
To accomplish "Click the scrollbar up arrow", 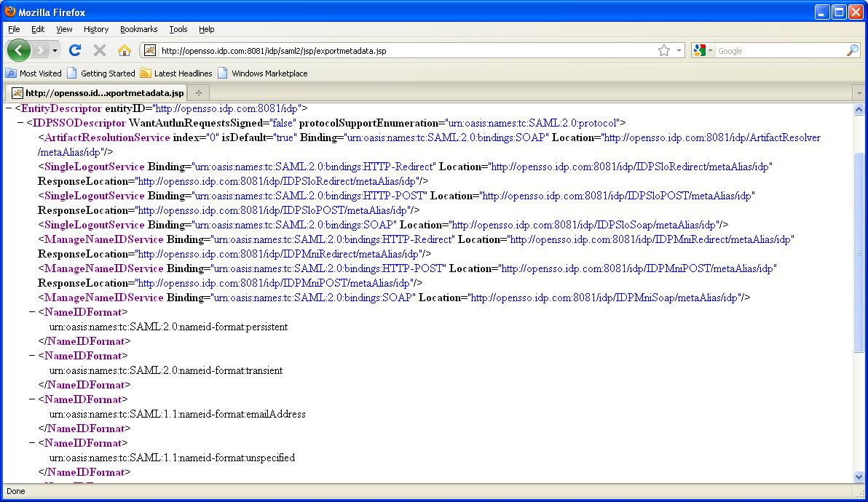I will [x=859, y=109].
